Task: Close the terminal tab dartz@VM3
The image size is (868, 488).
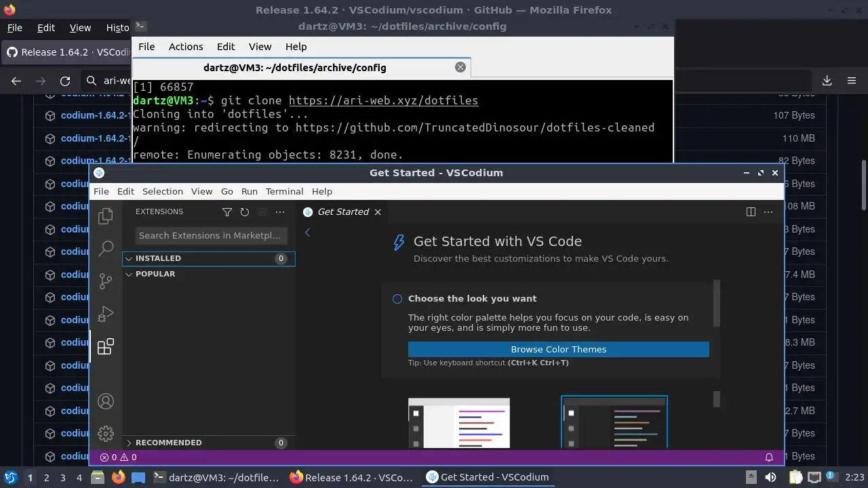Action: click(460, 67)
